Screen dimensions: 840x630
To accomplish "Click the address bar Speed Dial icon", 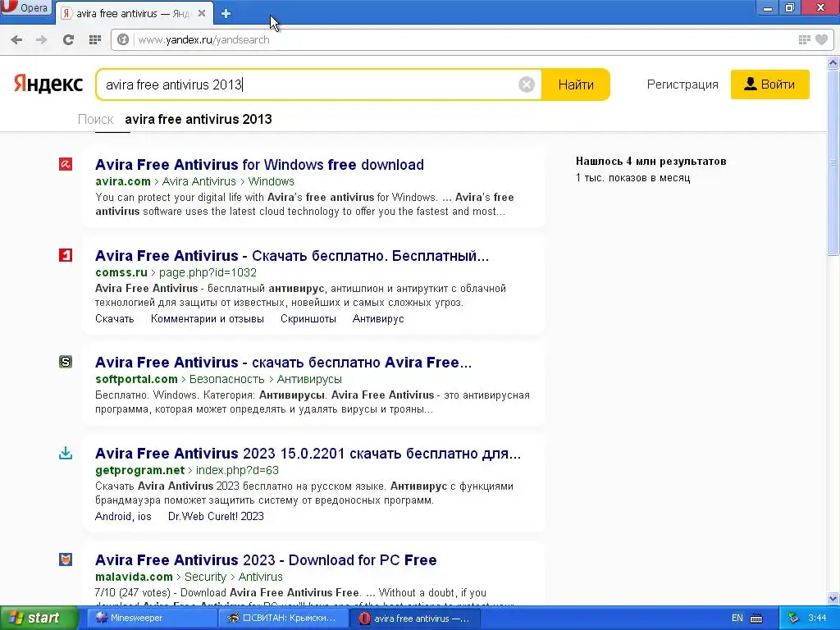I will (804, 39).
